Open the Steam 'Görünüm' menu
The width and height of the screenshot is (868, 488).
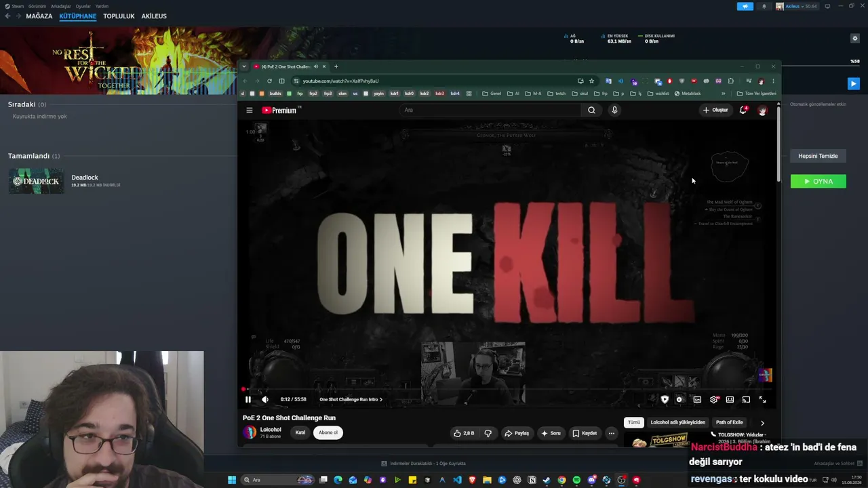(37, 6)
